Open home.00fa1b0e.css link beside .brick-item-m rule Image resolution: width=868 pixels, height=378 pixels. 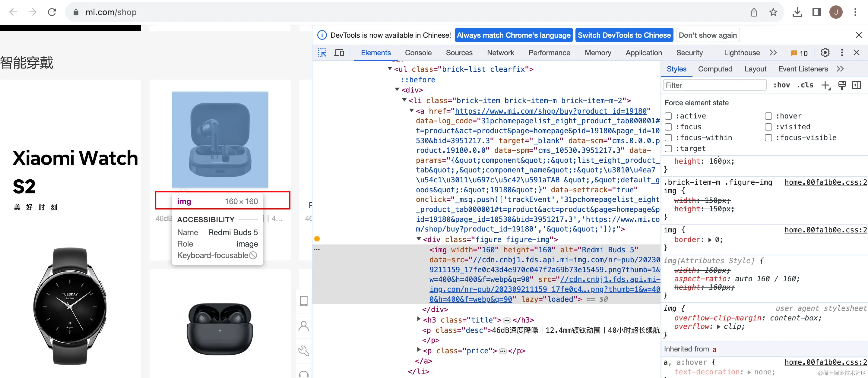tap(825, 182)
